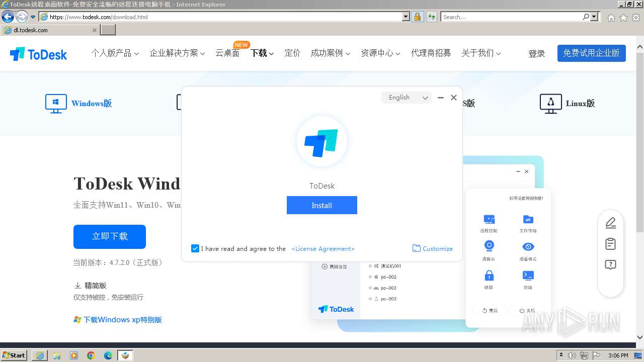Minimize the ToDesk installer dialog

click(x=441, y=98)
